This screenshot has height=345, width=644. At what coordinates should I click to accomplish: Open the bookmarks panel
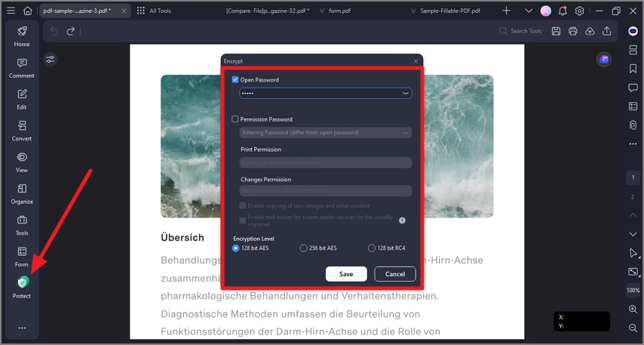coord(633,69)
